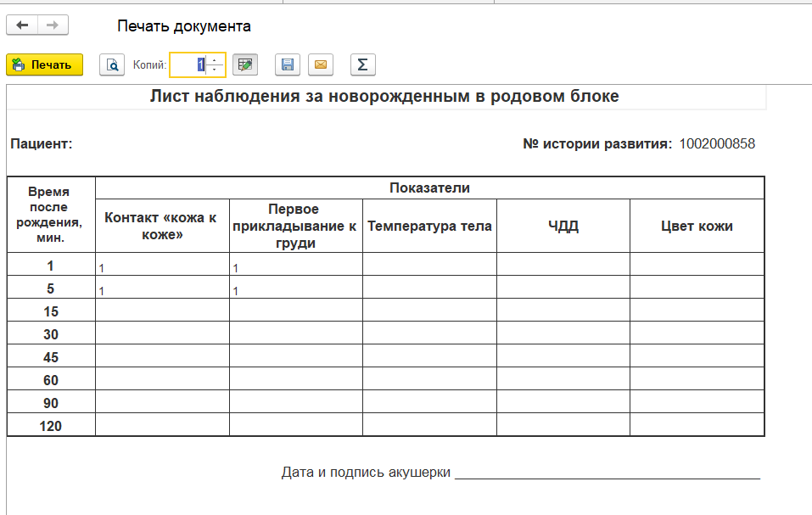
Task: Click the Контакт «кожа к коже» header
Action: point(162,226)
